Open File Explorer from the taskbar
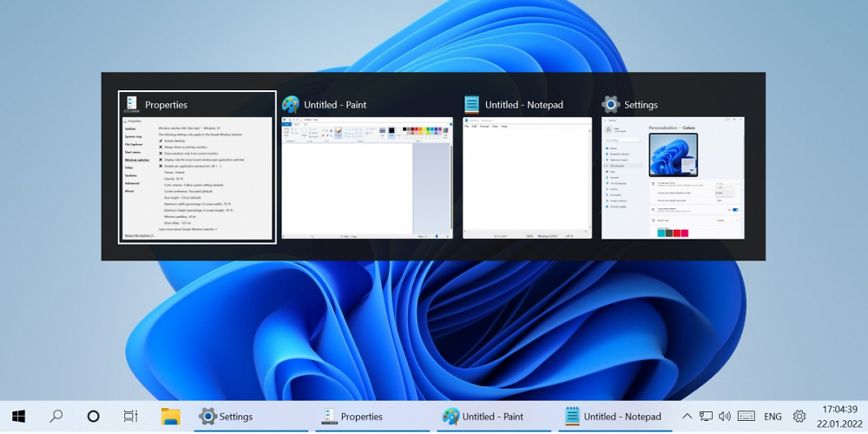 click(171, 417)
